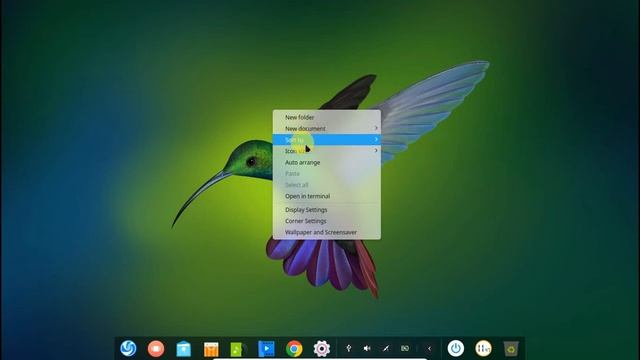
Task: Open the volume speaker tray icon
Action: 367,348
